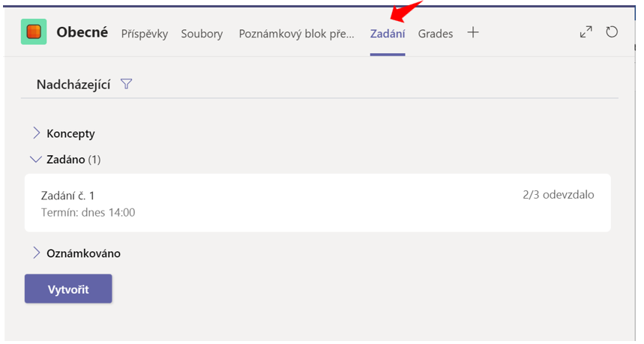Expand the Koncepty section chevron
644x344 pixels.
click(37, 133)
